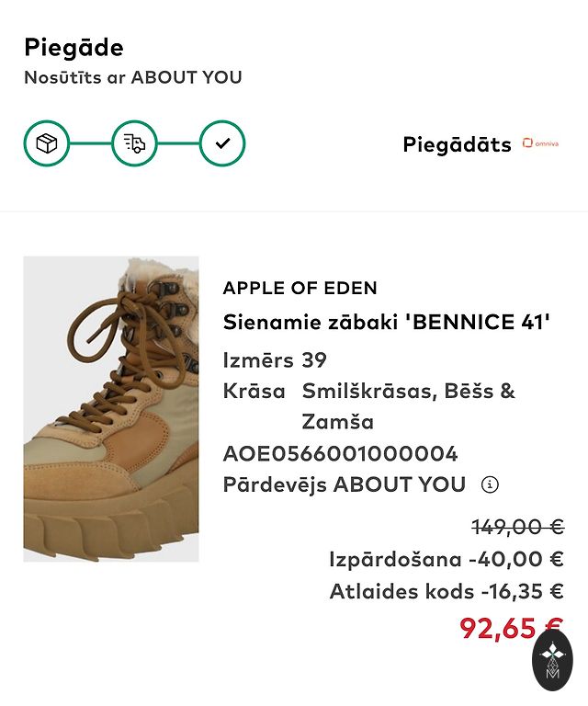Click the 'Nosūtīts ar ABOUT YOU' text
588x706 pixels.
point(133,77)
